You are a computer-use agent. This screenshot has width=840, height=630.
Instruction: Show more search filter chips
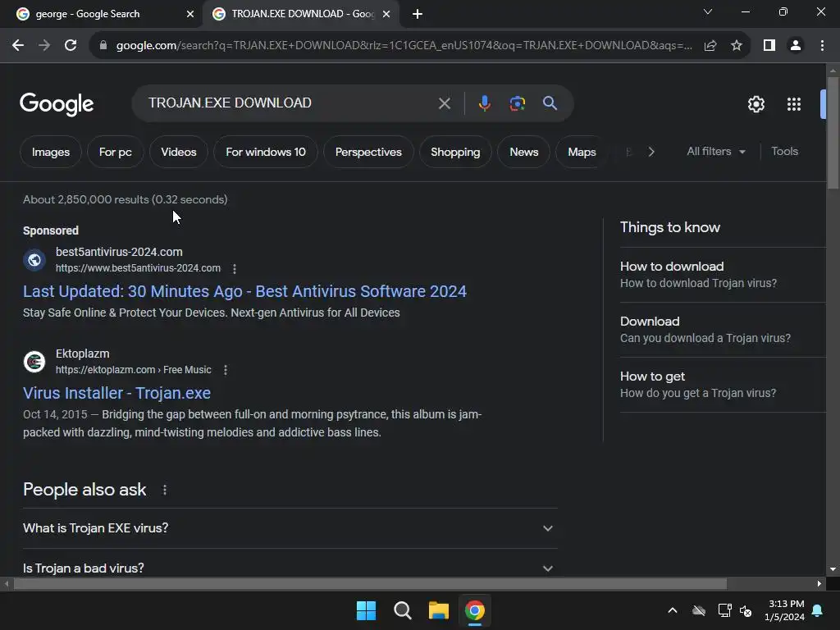click(651, 152)
